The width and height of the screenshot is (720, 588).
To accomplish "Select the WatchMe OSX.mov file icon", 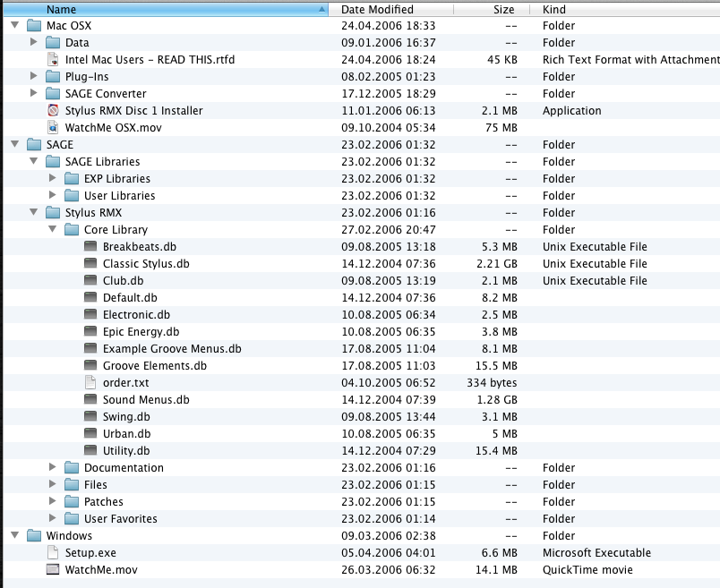I will pyautogui.click(x=52, y=128).
